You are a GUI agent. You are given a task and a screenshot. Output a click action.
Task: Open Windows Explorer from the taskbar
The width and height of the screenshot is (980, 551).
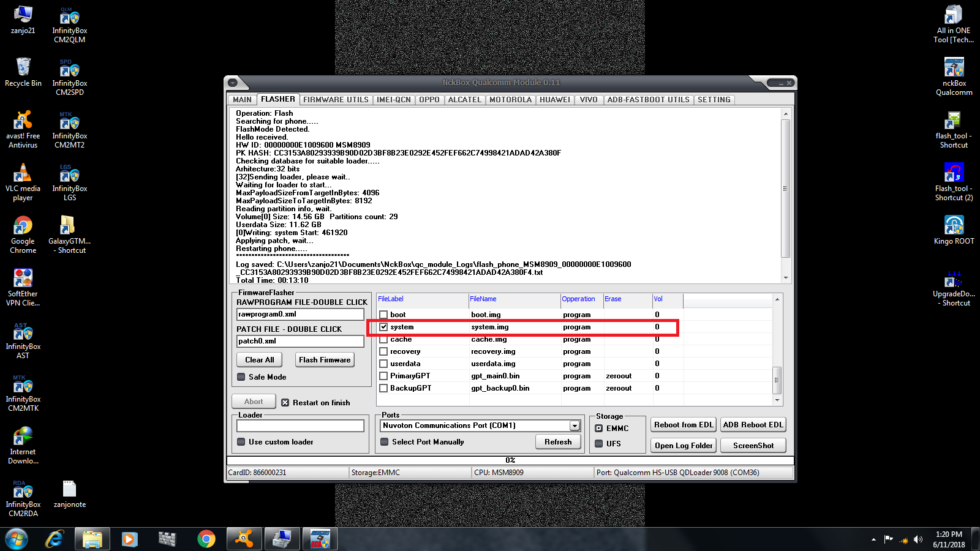(x=92, y=539)
